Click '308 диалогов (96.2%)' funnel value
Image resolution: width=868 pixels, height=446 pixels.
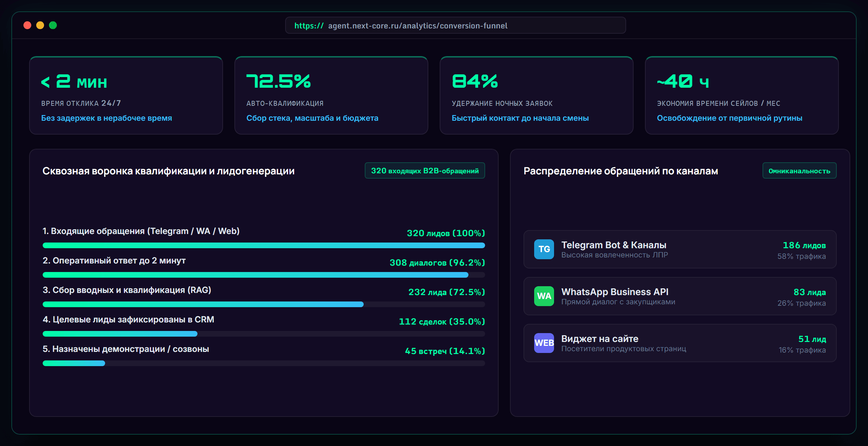tap(437, 263)
